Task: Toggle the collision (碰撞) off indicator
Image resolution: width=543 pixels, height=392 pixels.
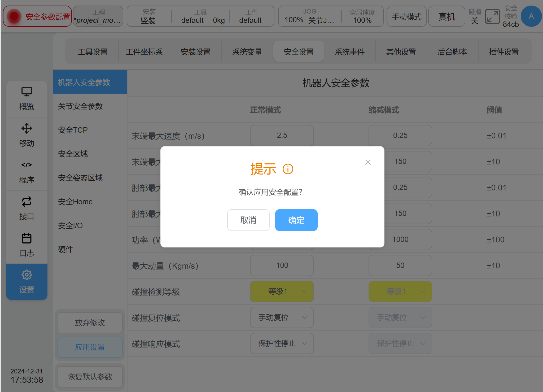Action: point(475,16)
